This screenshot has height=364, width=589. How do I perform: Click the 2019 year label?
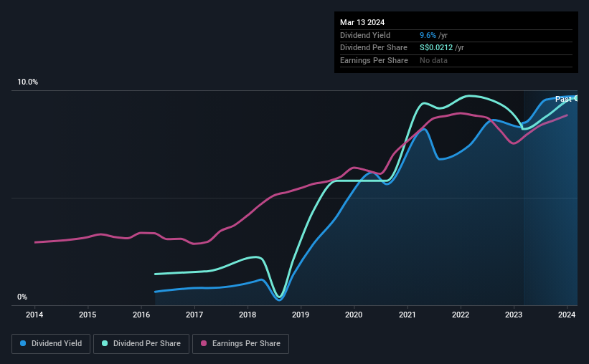click(x=301, y=315)
